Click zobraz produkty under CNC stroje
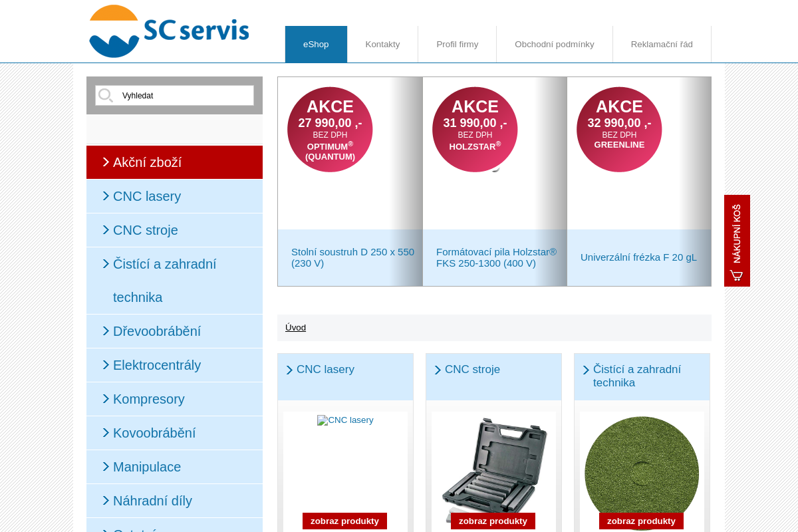This screenshot has width=798, height=532. 493,521
